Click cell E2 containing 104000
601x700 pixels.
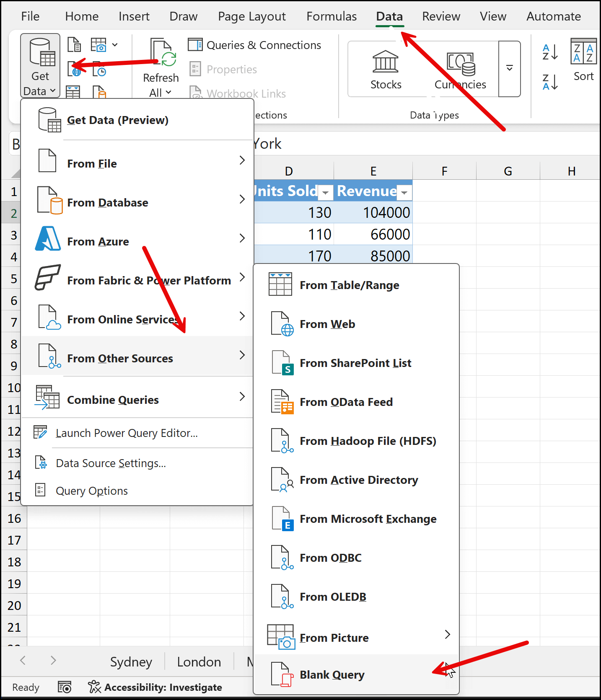(x=373, y=212)
